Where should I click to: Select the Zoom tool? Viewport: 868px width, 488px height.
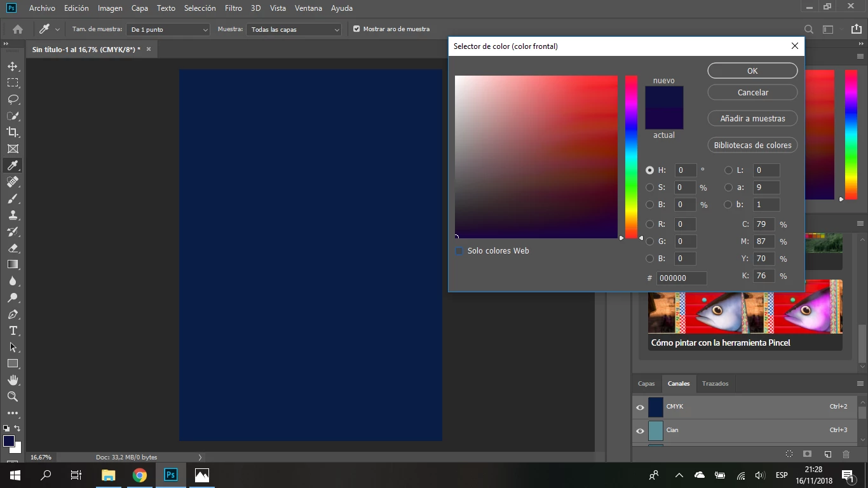point(13,396)
